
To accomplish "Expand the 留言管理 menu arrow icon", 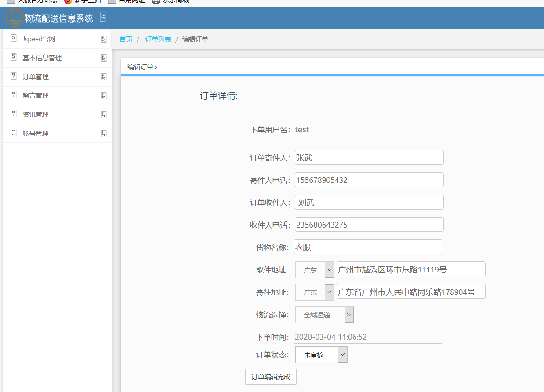I will click(104, 96).
